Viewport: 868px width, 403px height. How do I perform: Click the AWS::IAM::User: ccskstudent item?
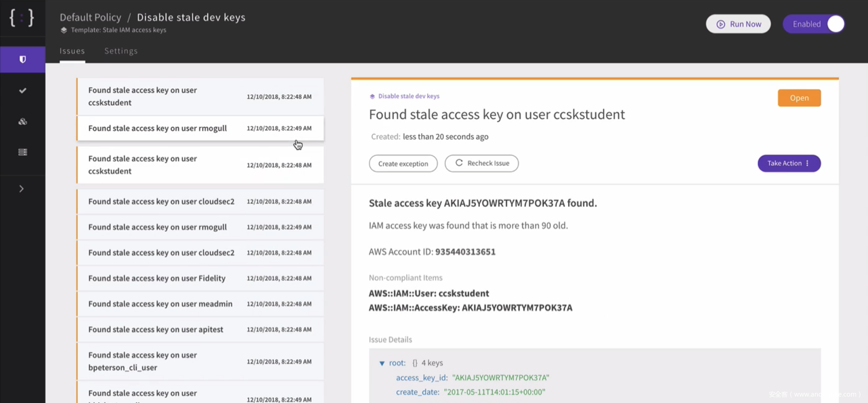click(x=429, y=293)
